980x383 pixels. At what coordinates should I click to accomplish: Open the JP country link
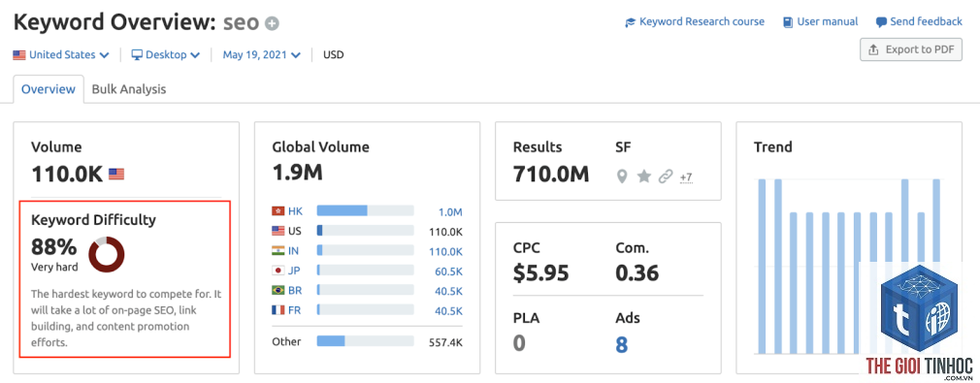[x=294, y=271]
